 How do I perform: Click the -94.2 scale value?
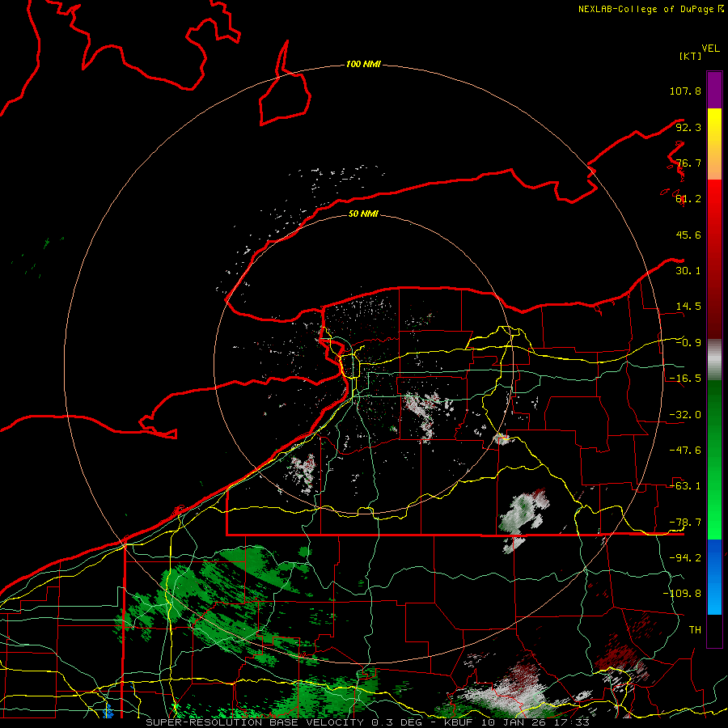click(685, 557)
